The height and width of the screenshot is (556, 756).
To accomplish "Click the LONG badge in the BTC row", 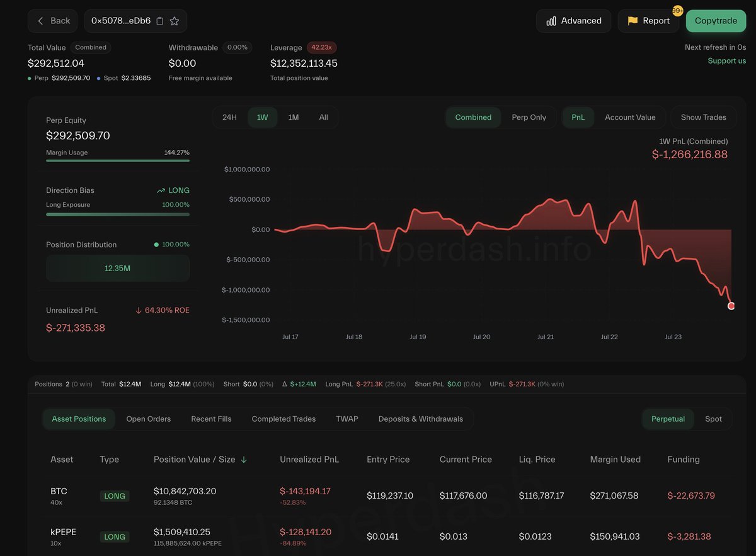I will click(x=115, y=496).
